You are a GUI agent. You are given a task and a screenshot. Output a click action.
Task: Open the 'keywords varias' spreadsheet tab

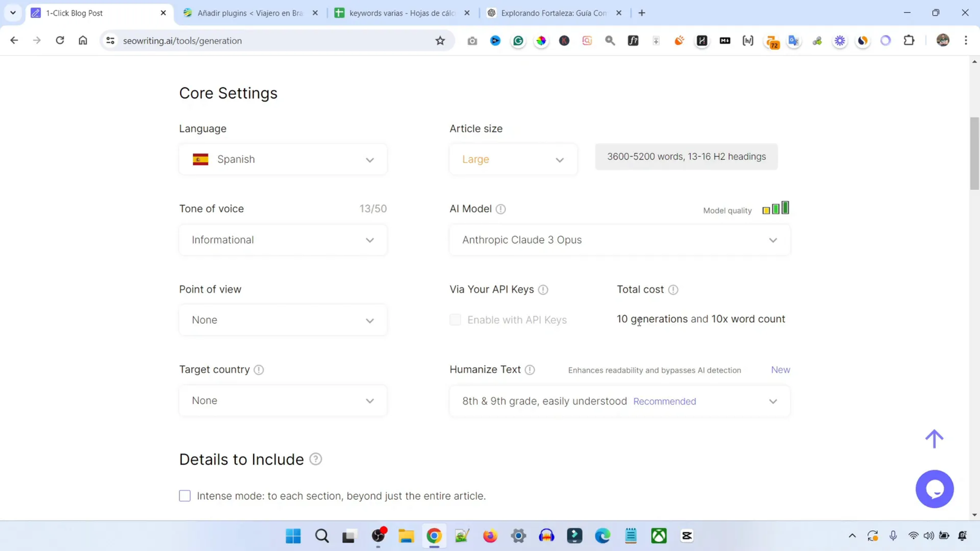click(x=398, y=12)
